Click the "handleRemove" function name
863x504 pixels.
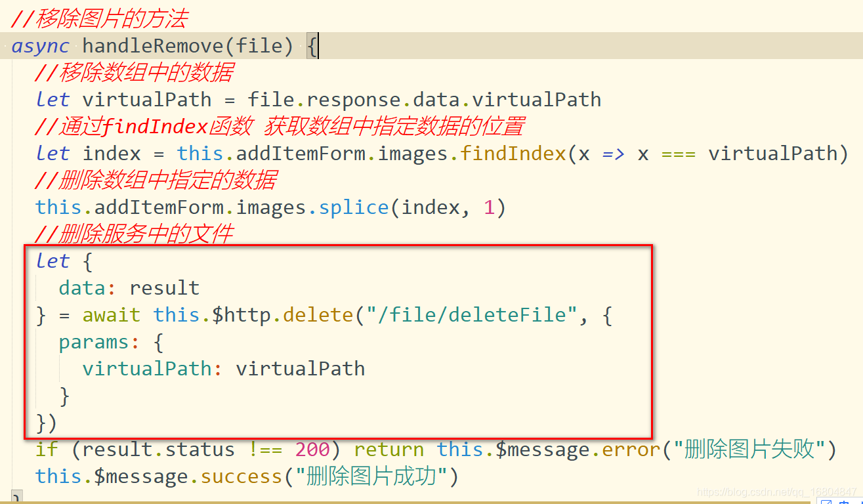(x=153, y=46)
